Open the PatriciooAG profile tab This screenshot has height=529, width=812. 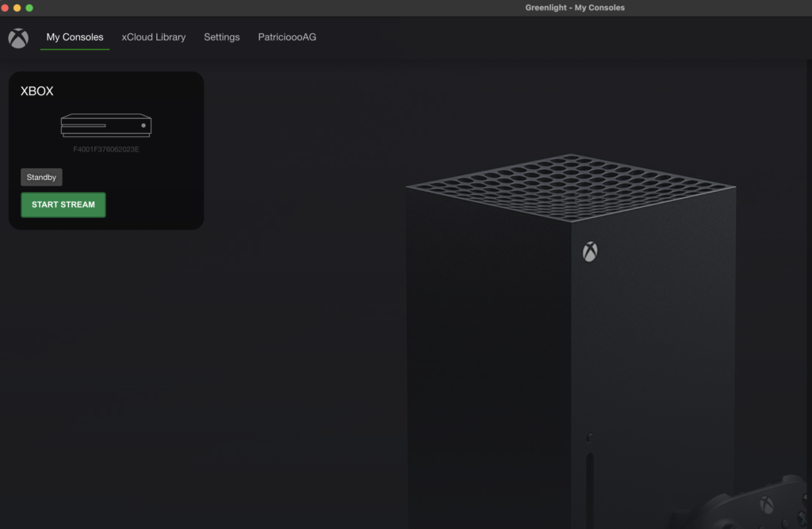[x=287, y=37]
